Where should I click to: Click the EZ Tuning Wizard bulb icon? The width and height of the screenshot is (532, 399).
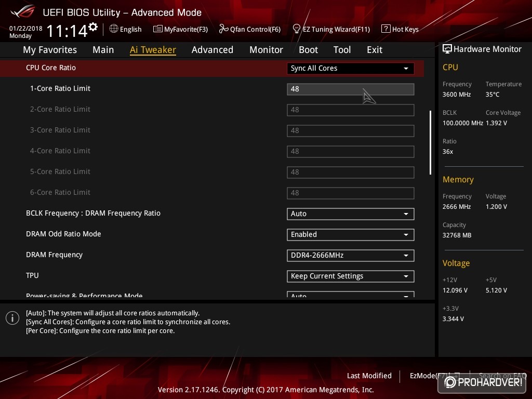click(x=296, y=29)
